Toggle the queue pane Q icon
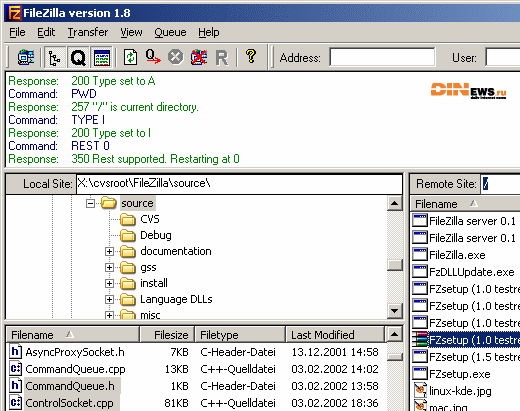Screen dimensions: 520x411 (x=78, y=58)
